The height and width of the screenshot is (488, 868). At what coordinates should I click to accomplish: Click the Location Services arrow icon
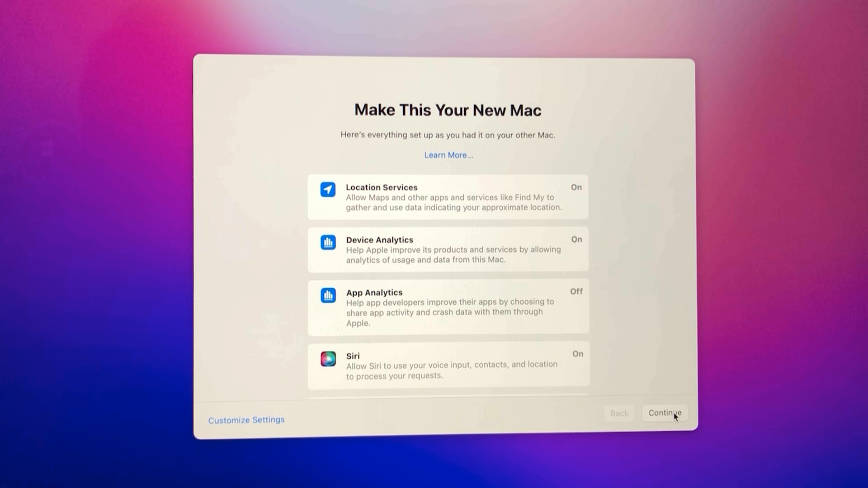tap(328, 189)
